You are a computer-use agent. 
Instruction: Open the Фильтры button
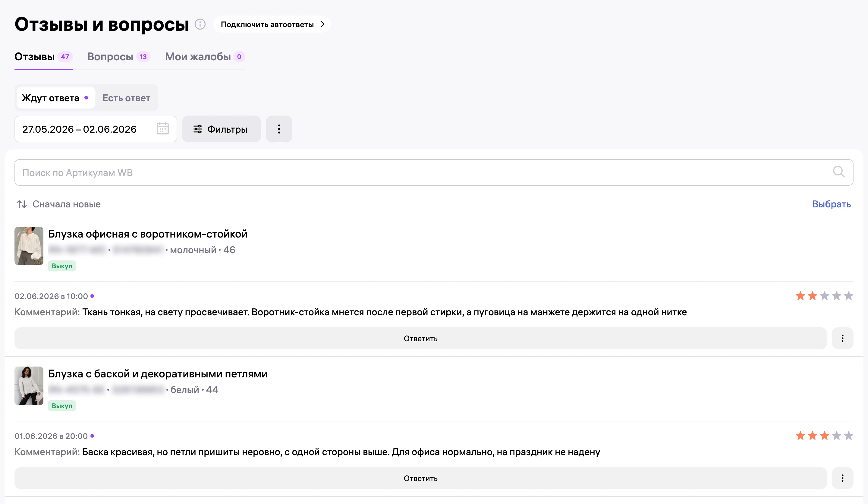(221, 129)
